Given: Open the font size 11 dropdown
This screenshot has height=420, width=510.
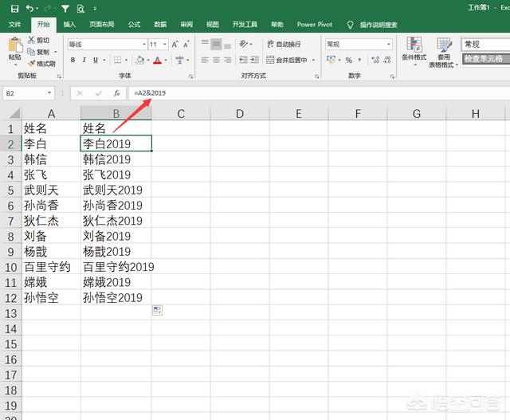Looking at the screenshot, I should click(165, 45).
